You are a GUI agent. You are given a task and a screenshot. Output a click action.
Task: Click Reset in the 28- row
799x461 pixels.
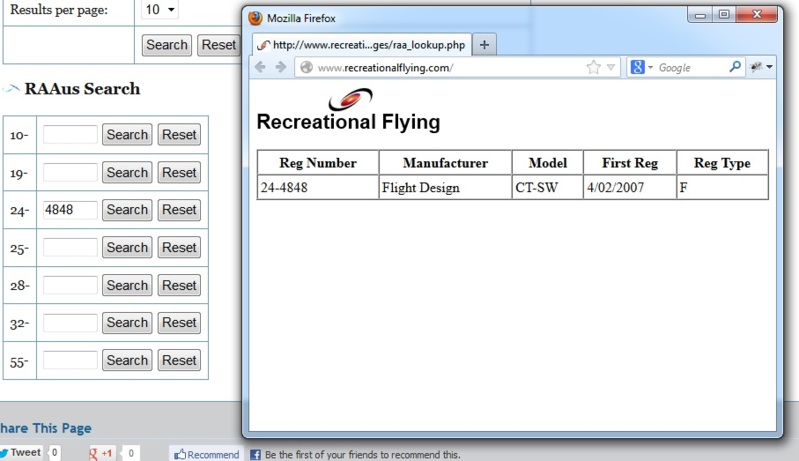tap(179, 285)
